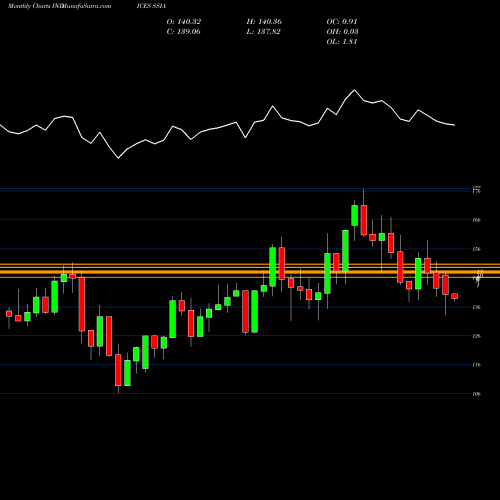Click the high value "H: 140.36"
500x500 pixels.
(x=264, y=22)
